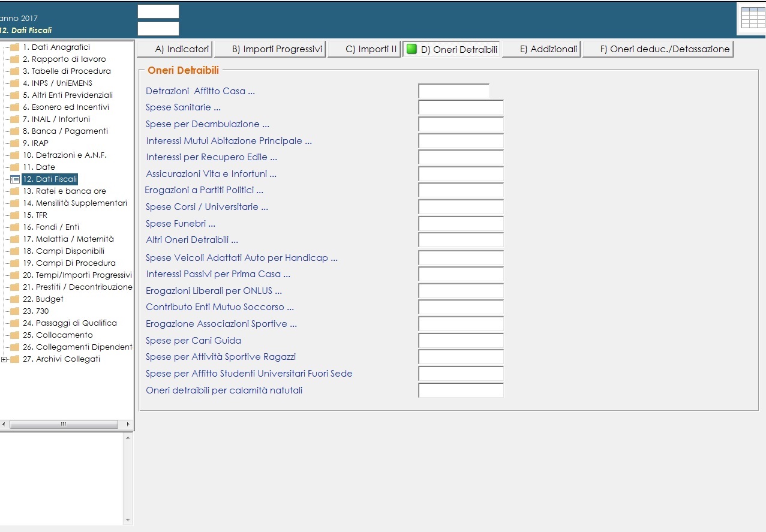Click the form icon beside Dati Fiscali
Image resolution: width=766 pixels, height=532 pixels.
pos(15,179)
